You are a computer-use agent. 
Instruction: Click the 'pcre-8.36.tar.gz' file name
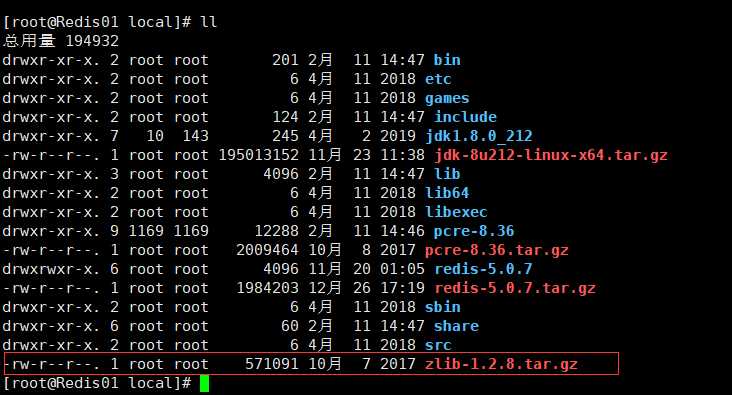497,250
